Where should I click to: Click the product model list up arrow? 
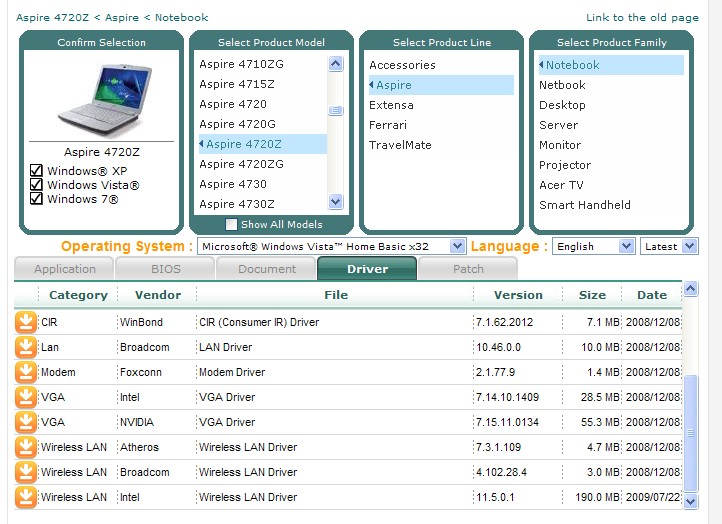pos(336,64)
